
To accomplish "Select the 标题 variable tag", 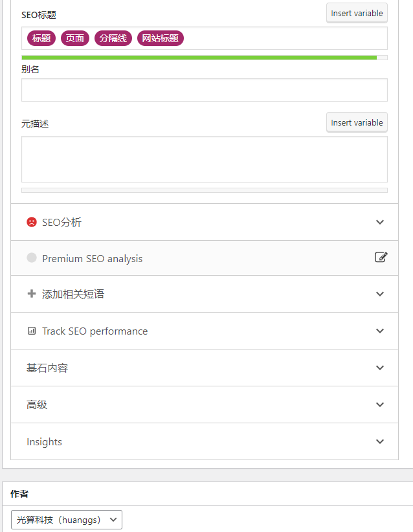I will point(41,38).
